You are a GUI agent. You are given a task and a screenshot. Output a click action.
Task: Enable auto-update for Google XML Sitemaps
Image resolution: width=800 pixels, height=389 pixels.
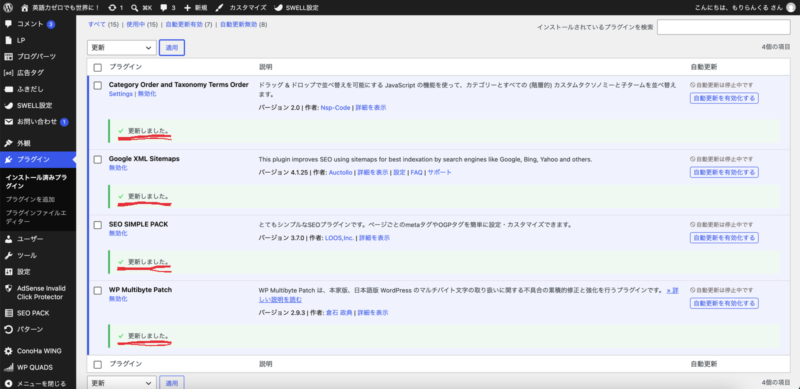724,172
